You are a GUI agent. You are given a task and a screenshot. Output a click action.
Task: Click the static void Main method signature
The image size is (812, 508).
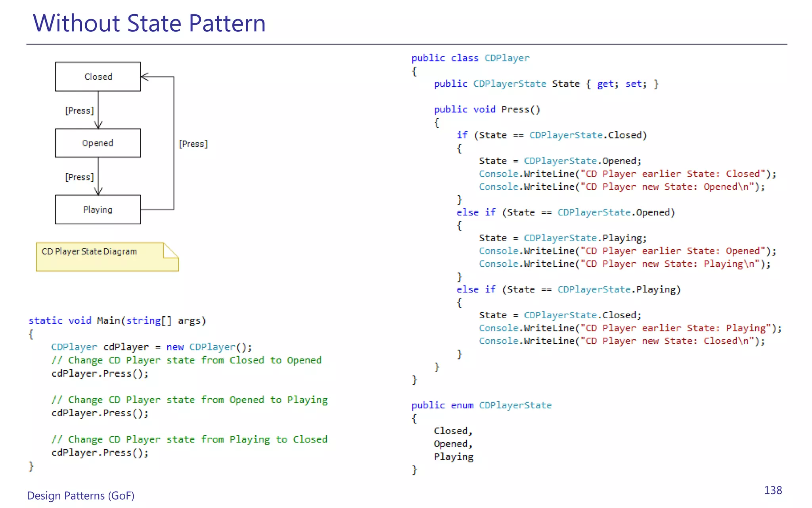[x=117, y=321]
